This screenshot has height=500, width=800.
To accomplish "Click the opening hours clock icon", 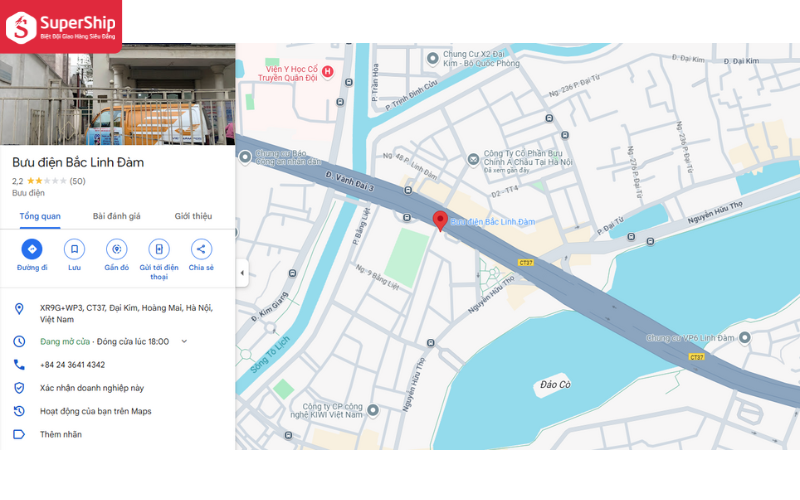I will (19, 341).
